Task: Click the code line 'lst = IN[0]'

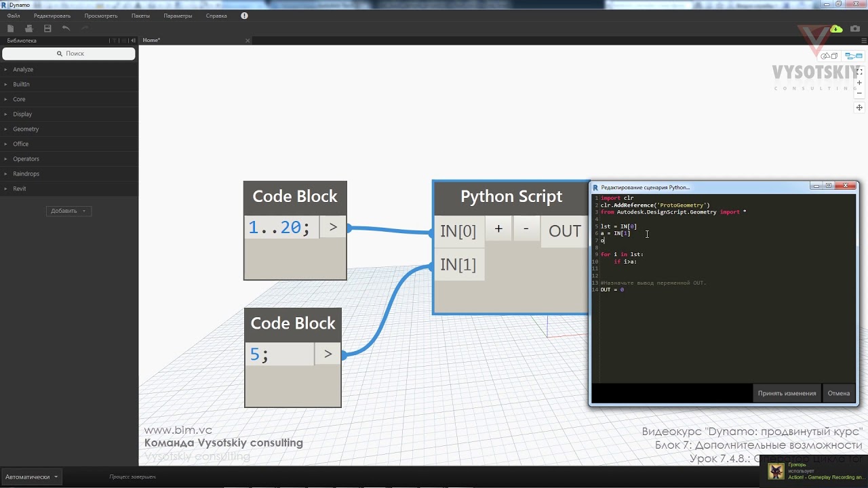Action: tap(618, 226)
